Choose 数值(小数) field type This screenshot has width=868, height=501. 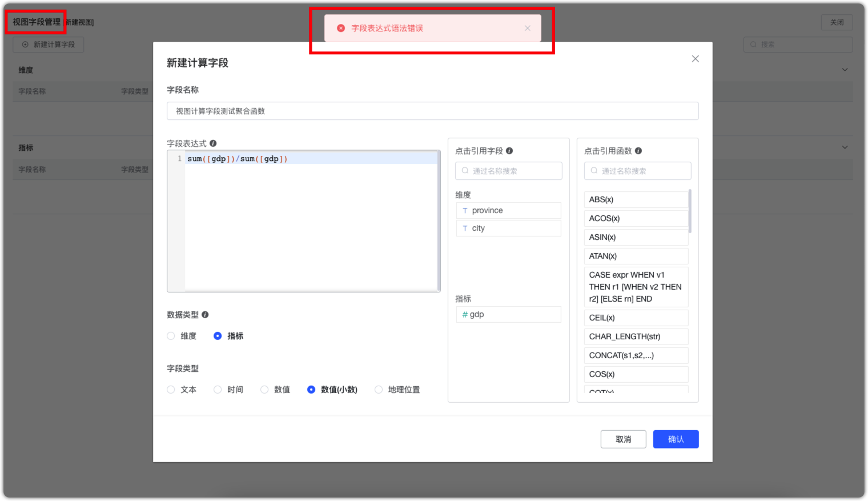(311, 390)
